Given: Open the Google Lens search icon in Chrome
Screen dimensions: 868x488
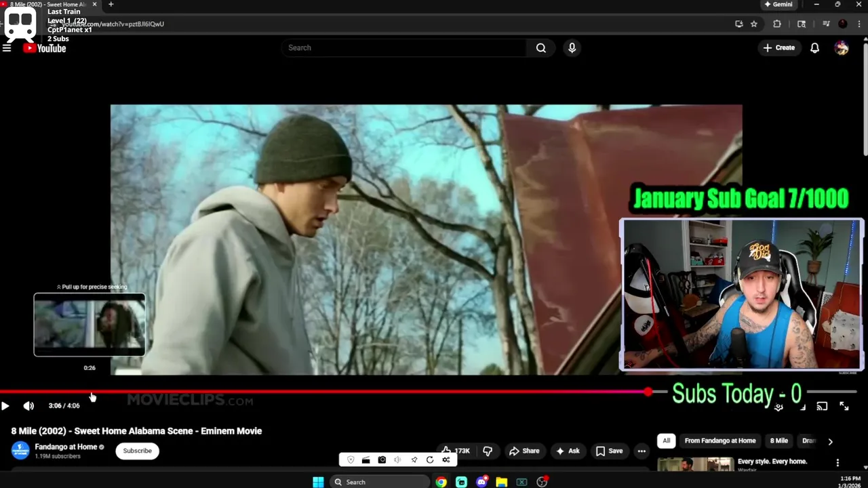Looking at the screenshot, I should 802,24.
